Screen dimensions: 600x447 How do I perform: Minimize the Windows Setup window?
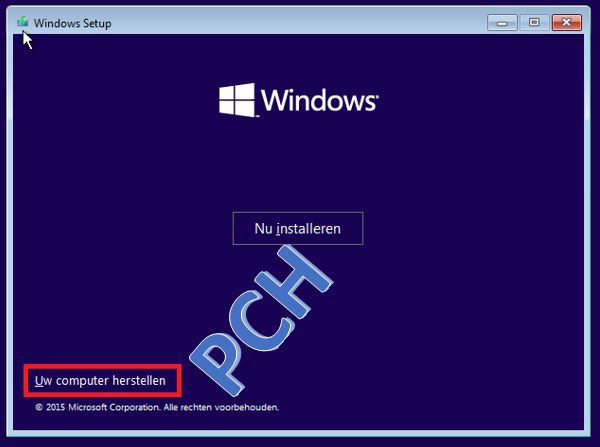[502, 23]
